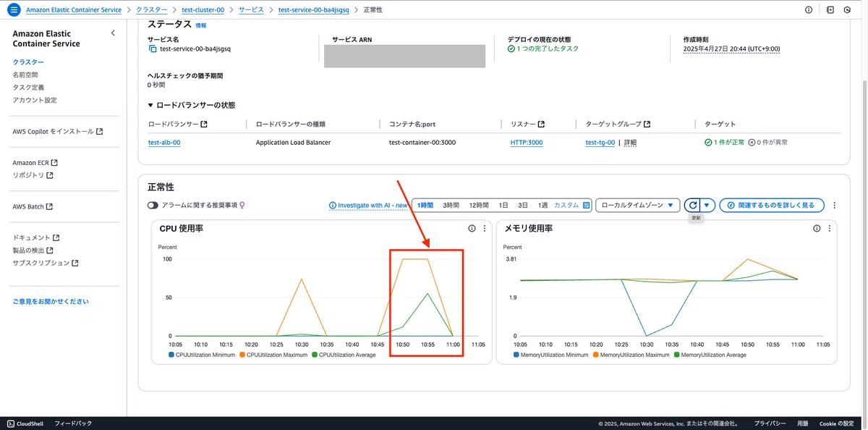Viewport: 868px width, 430px height.
Task: Open AWS Batch sidebar link
Action: (33, 206)
